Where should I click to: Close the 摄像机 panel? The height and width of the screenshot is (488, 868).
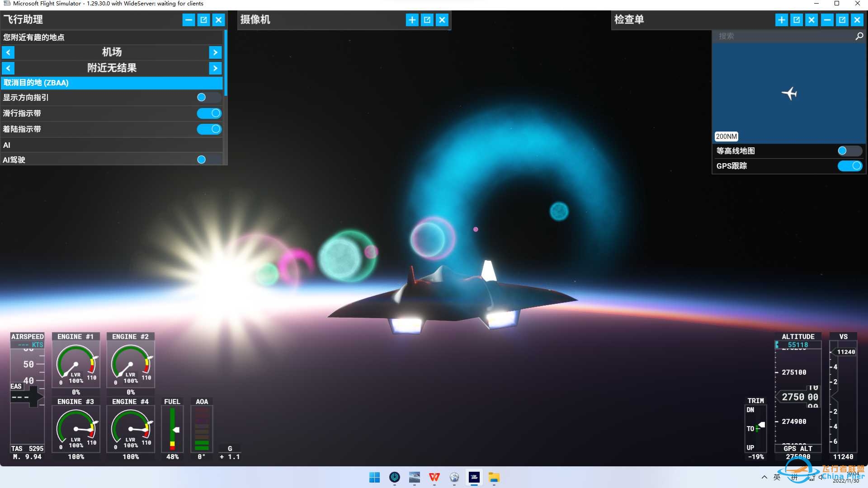click(x=442, y=20)
